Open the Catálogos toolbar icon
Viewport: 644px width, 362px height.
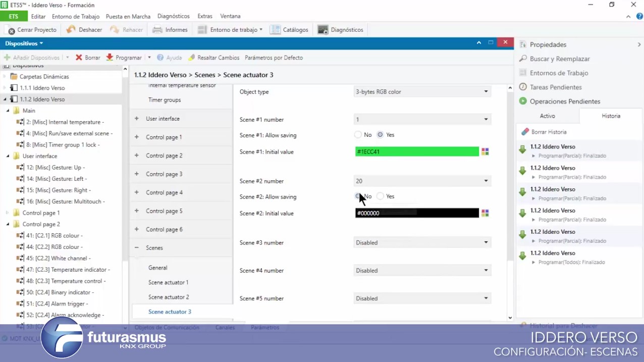click(x=275, y=30)
